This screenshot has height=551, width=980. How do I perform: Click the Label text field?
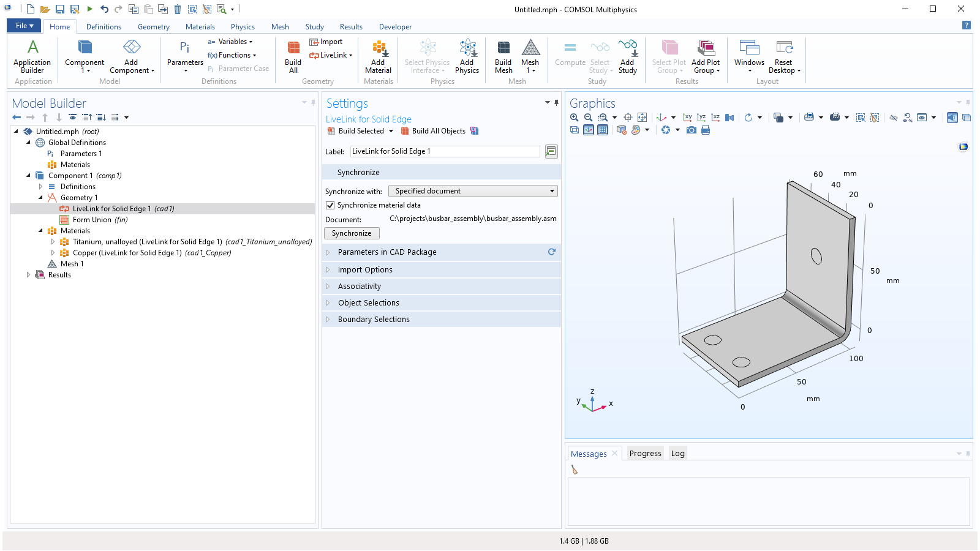[445, 151]
